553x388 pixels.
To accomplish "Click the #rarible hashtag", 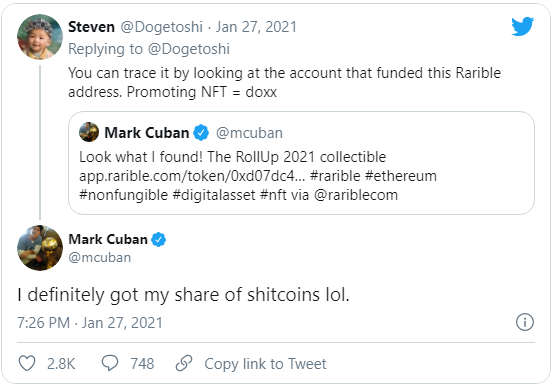I will (335, 176).
